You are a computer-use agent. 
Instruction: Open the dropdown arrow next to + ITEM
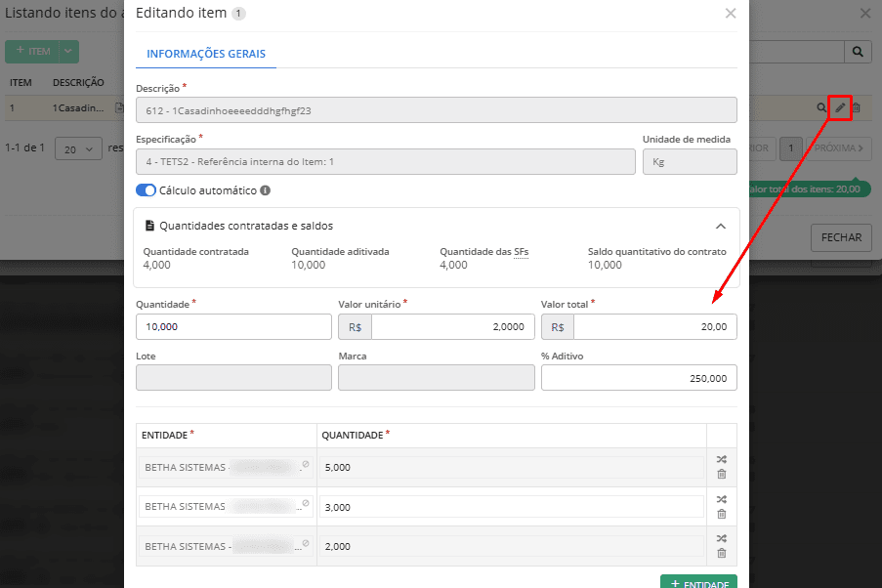click(68, 51)
